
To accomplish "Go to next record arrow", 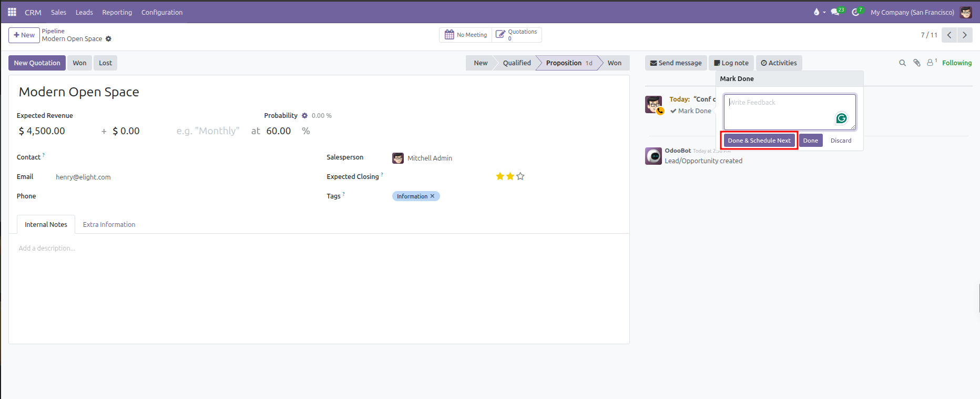I will pyautogui.click(x=965, y=35).
